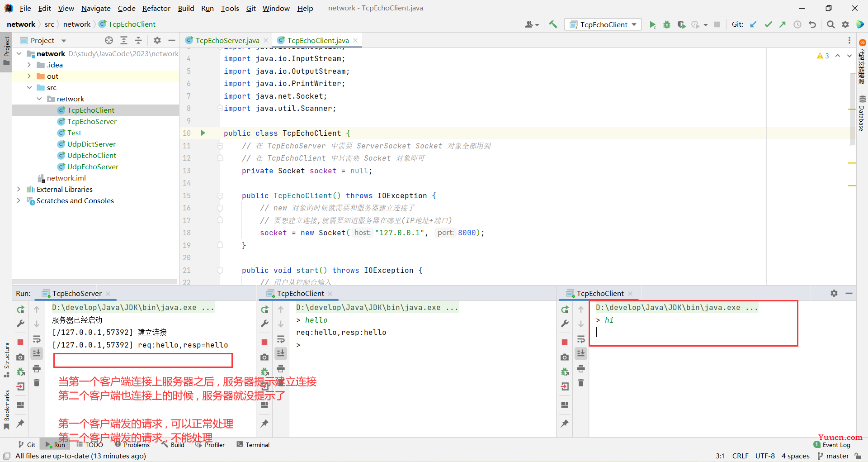Image resolution: width=868 pixels, height=462 pixels.
Task: Open the Refactor menu
Action: click(156, 8)
